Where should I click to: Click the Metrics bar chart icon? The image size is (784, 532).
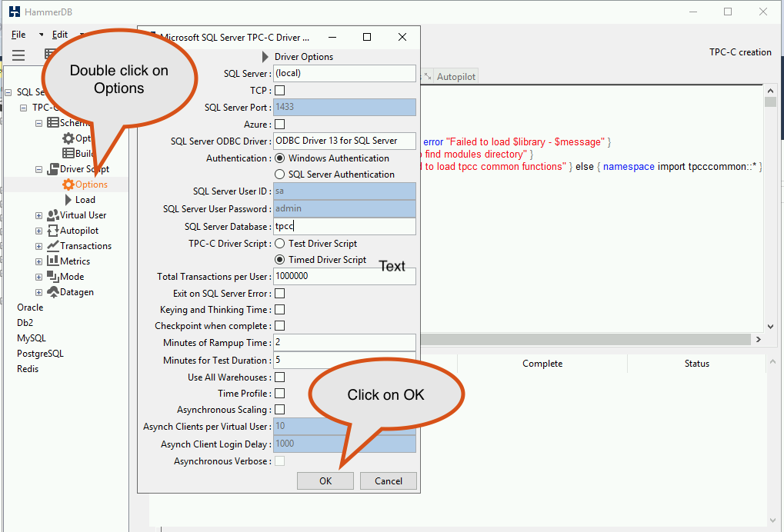click(52, 261)
